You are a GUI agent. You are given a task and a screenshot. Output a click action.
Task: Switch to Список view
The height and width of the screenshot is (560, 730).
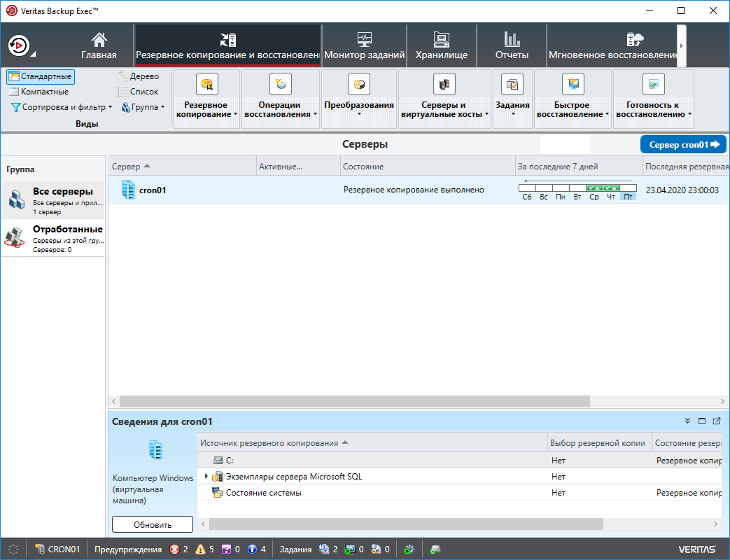[139, 92]
